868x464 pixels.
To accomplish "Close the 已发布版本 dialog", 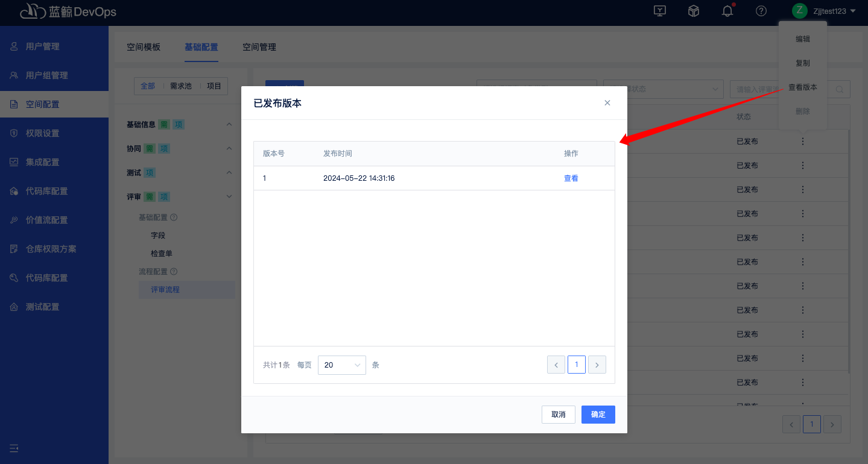I will [607, 103].
